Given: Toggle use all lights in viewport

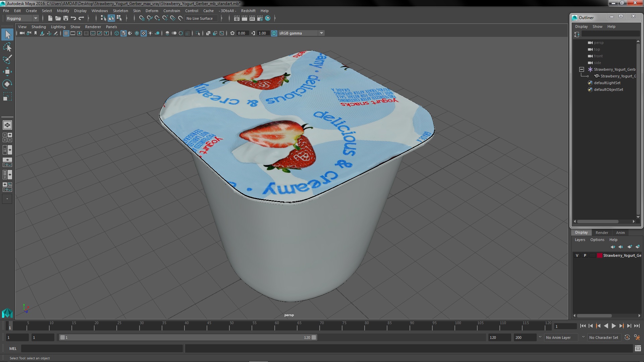Looking at the screenshot, I should click(150, 33).
